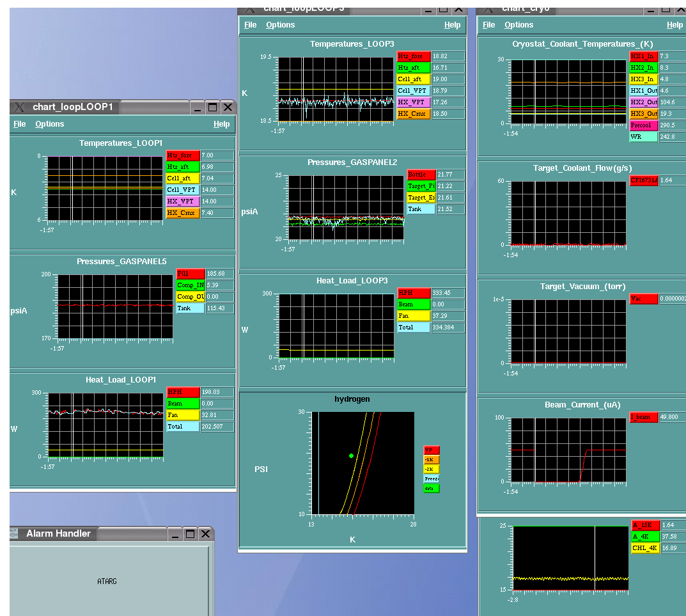Select Htr_fore legend in Temperatures_LOOP1

tap(183, 155)
